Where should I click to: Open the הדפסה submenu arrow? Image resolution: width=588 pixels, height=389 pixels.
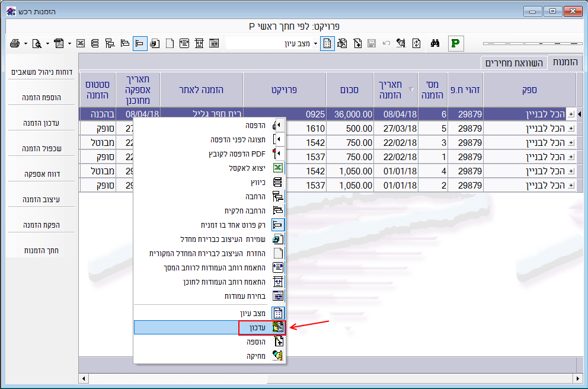click(277, 126)
